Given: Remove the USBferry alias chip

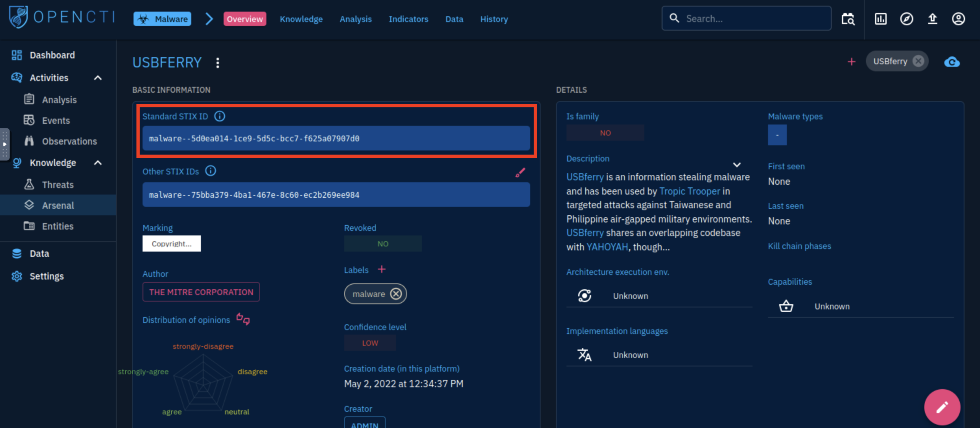Looking at the screenshot, I should click(x=918, y=61).
